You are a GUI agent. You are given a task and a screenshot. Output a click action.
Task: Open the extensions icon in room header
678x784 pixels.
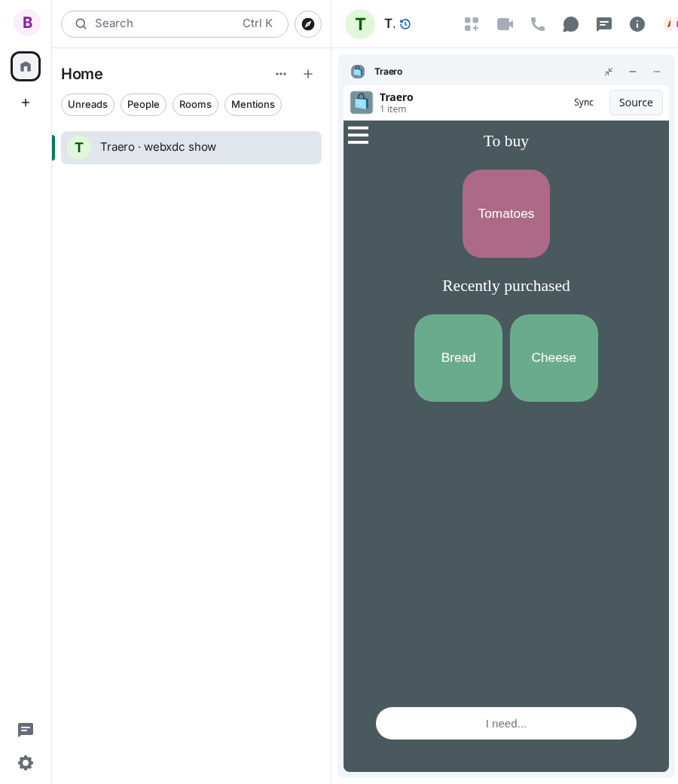coord(471,24)
